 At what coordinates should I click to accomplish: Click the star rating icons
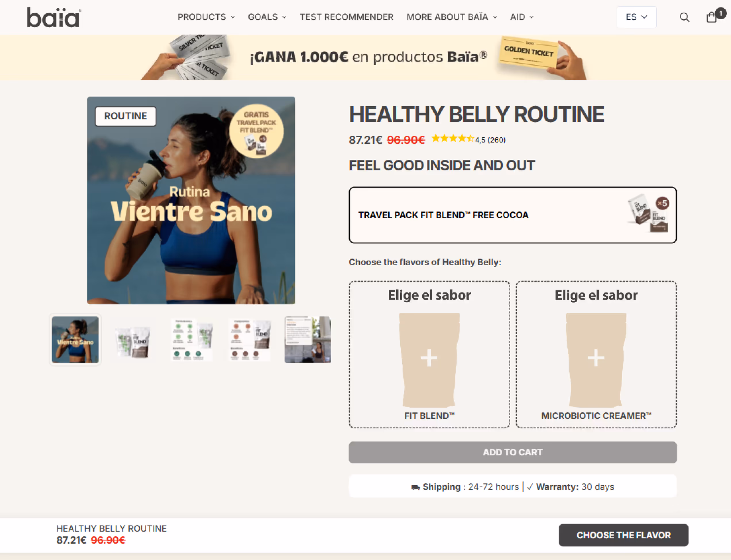tap(453, 139)
